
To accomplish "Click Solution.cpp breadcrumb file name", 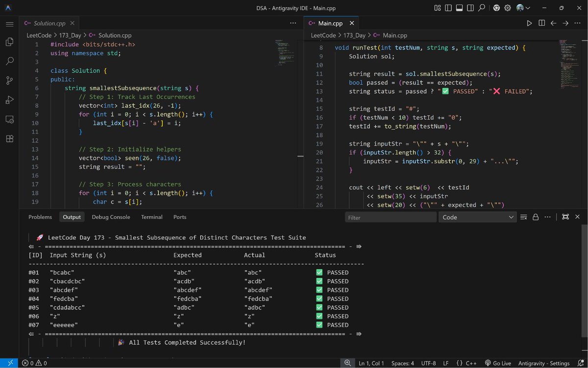I will coord(115,35).
